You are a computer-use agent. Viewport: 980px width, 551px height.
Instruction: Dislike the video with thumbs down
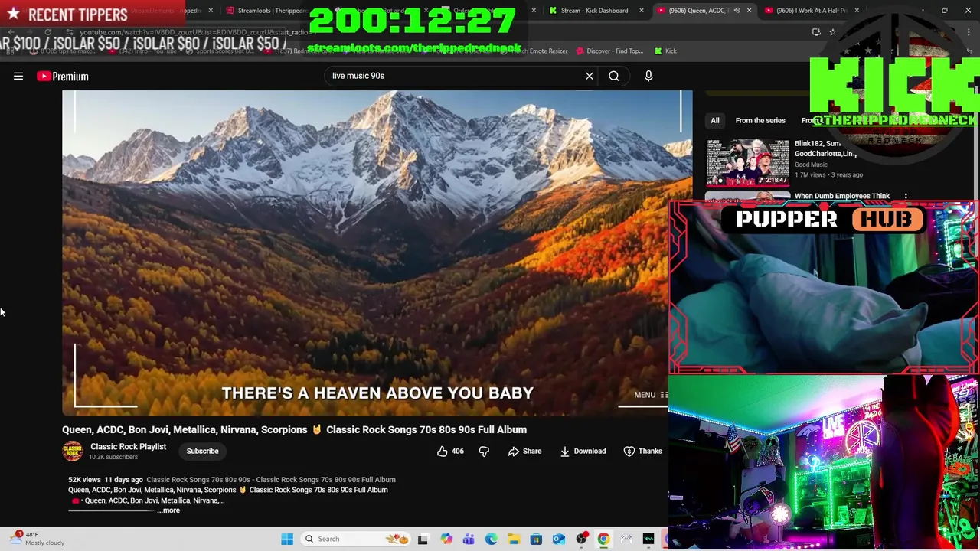pos(484,451)
